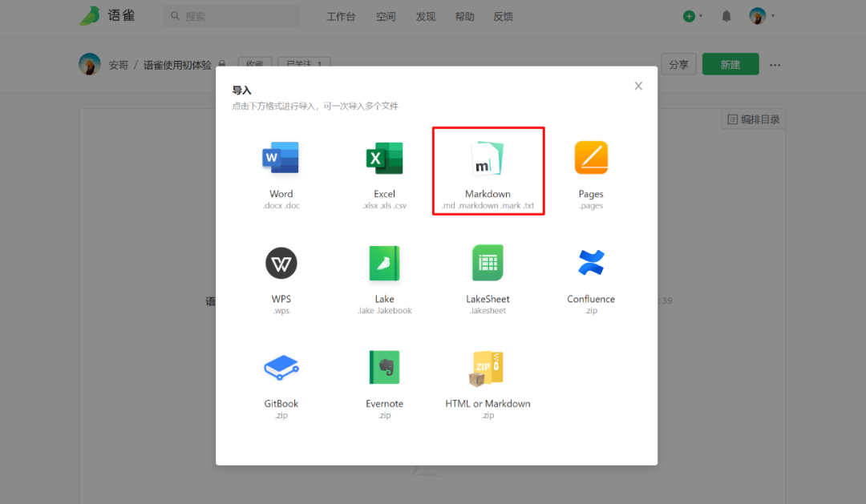Choose the HTML or Markdown zip icon

486,368
